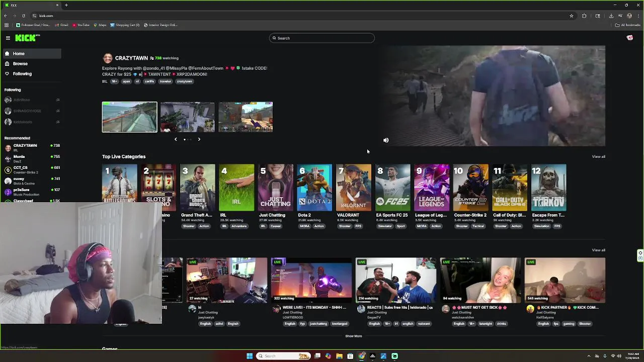
Task: Select first featured stream thumbnail
Action: click(x=129, y=117)
